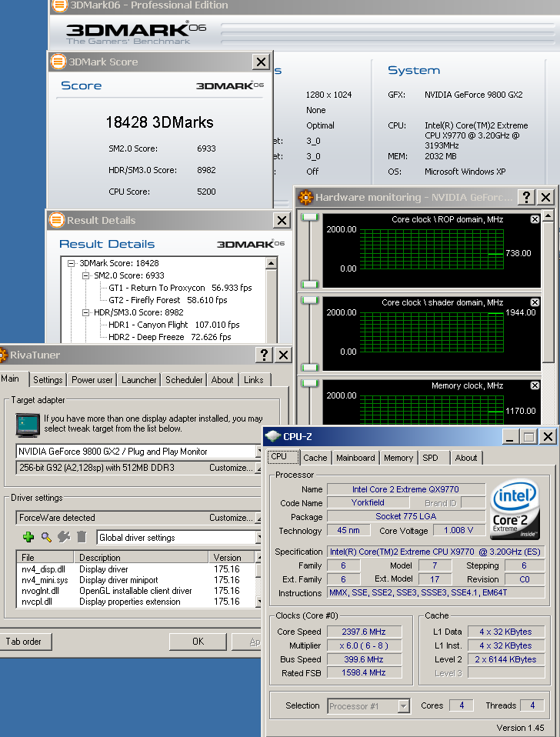This screenshot has height=737, width=560.
Task: Open Customize arrow beside ForceWare detected
Action: pyautogui.click(x=258, y=518)
